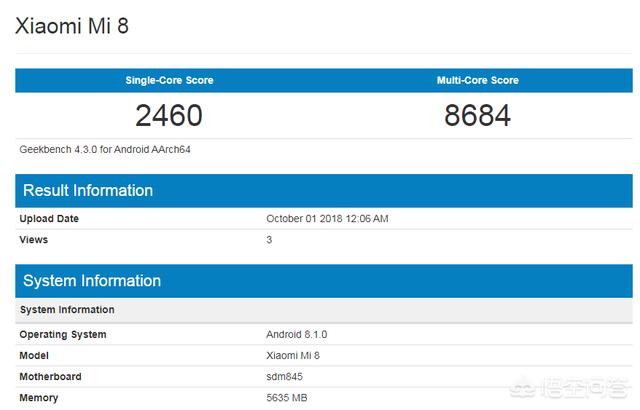Click the 'Views' row label

click(33, 240)
